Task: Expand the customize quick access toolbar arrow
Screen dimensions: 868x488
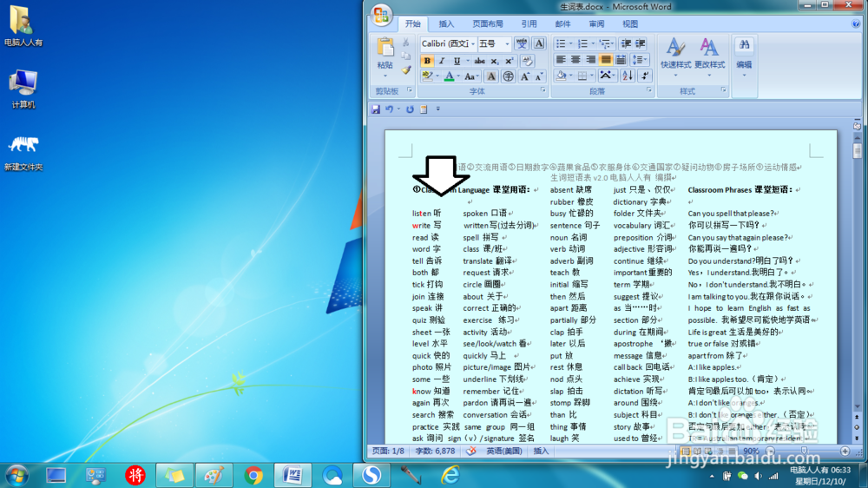Action: coord(437,109)
